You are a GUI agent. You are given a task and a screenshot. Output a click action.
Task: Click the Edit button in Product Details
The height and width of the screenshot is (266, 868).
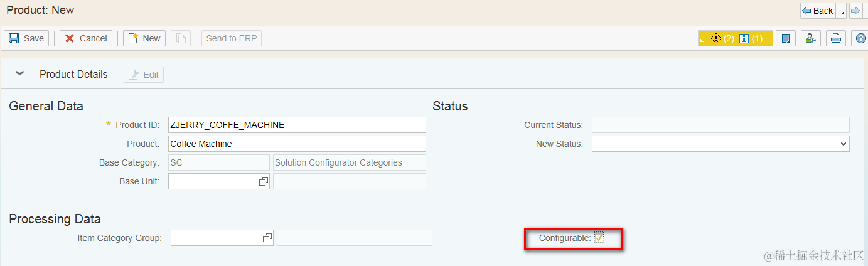(144, 75)
